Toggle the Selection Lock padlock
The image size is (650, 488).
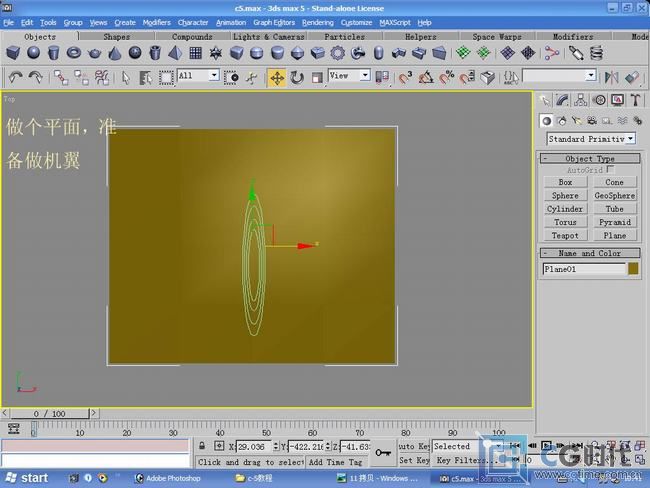click(202, 446)
